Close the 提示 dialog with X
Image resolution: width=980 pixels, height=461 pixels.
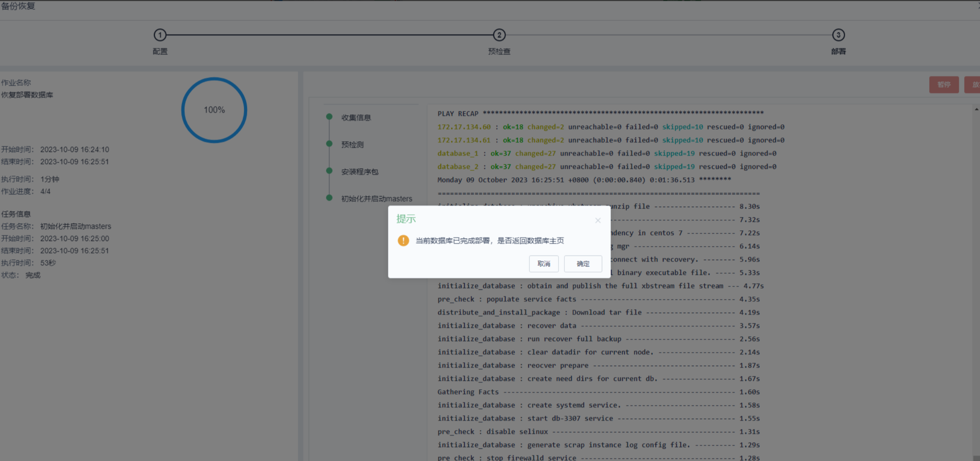[x=598, y=220]
